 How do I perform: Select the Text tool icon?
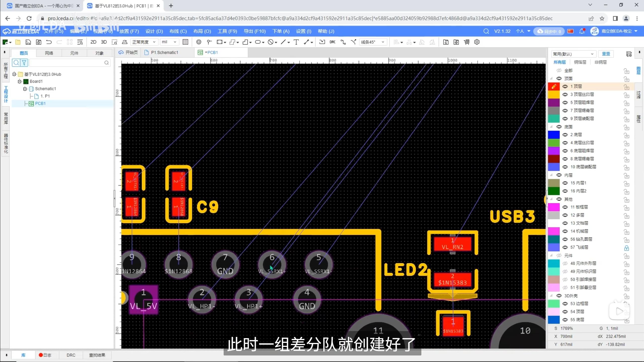coord(296,42)
